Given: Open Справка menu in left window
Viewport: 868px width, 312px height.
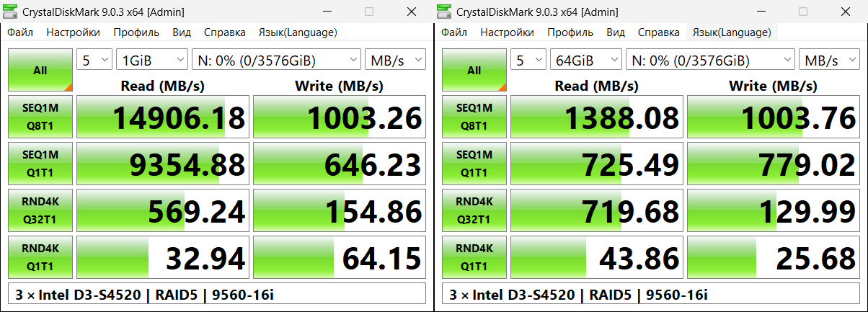Looking at the screenshot, I should 224,32.
